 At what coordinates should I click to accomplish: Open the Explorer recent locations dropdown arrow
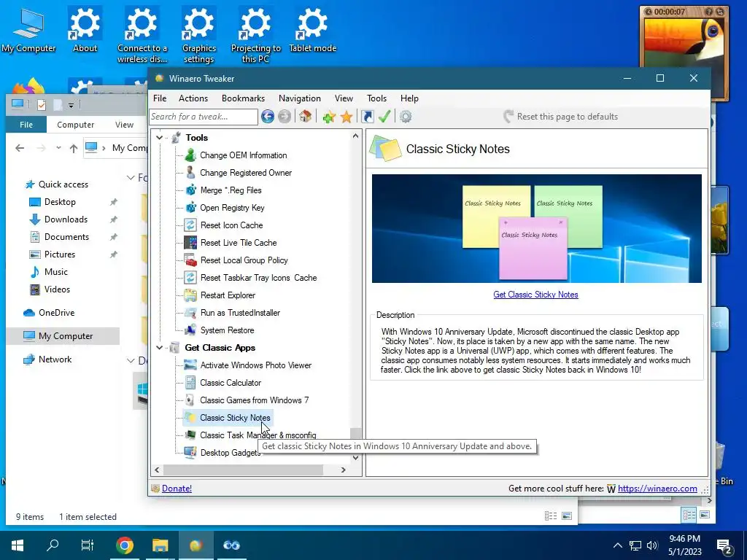(58, 148)
